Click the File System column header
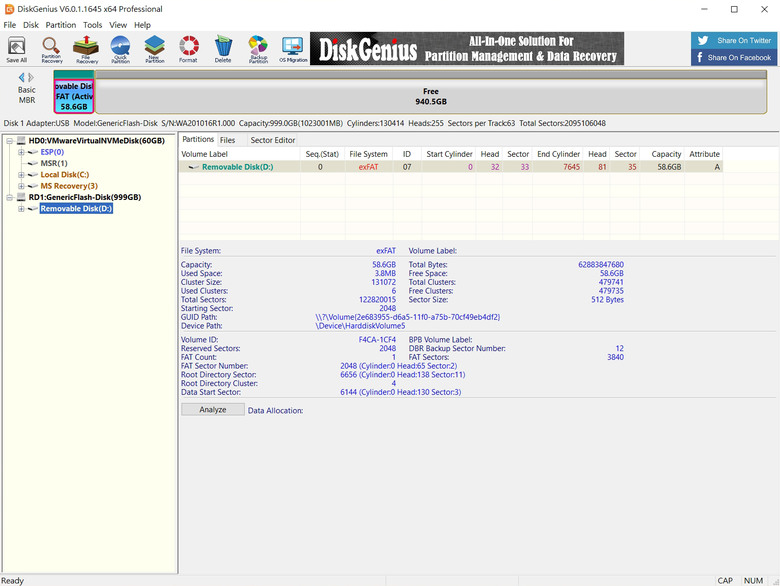The height and width of the screenshot is (586, 780). tap(368, 154)
